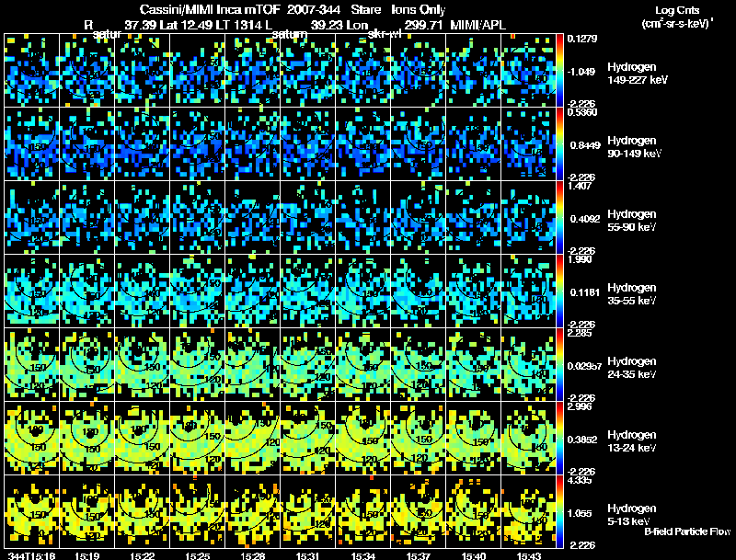Click the color bar for Hydrogen 149-227 keV
This screenshot has width=736, height=560.
point(559,71)
